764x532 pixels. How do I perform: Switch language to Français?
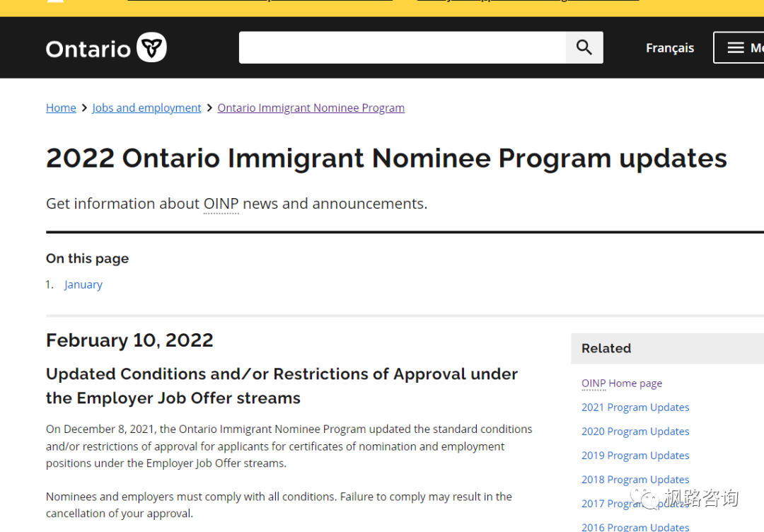(x=669, y=47)
